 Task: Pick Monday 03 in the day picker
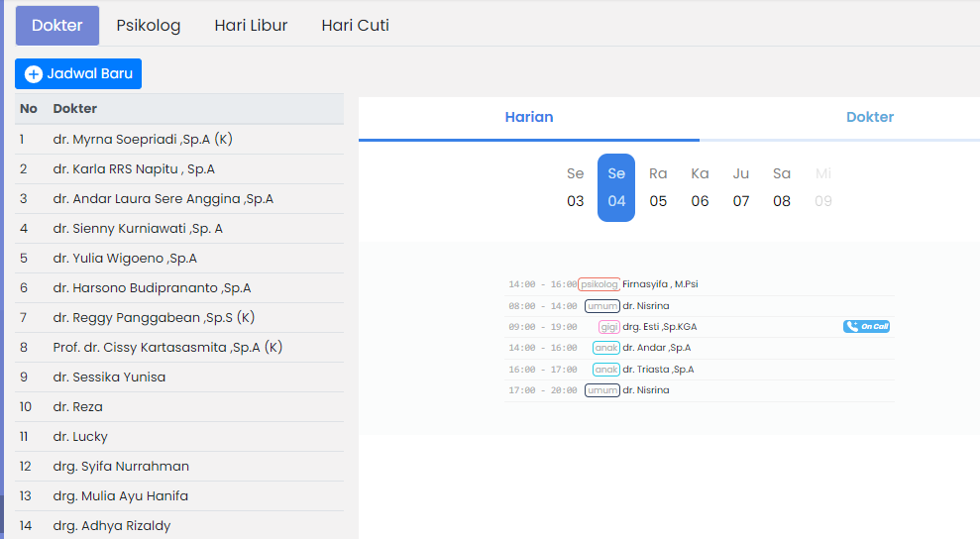point(576,187)
